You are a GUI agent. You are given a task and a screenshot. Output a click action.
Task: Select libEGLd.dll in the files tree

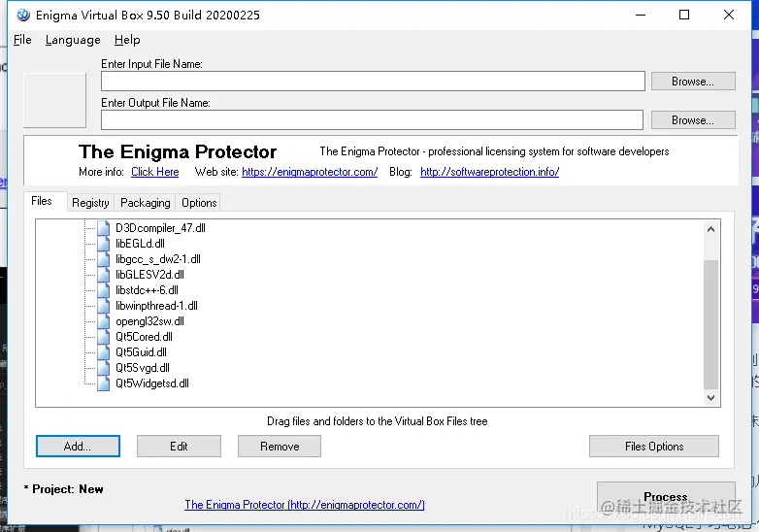pos(140,244)
